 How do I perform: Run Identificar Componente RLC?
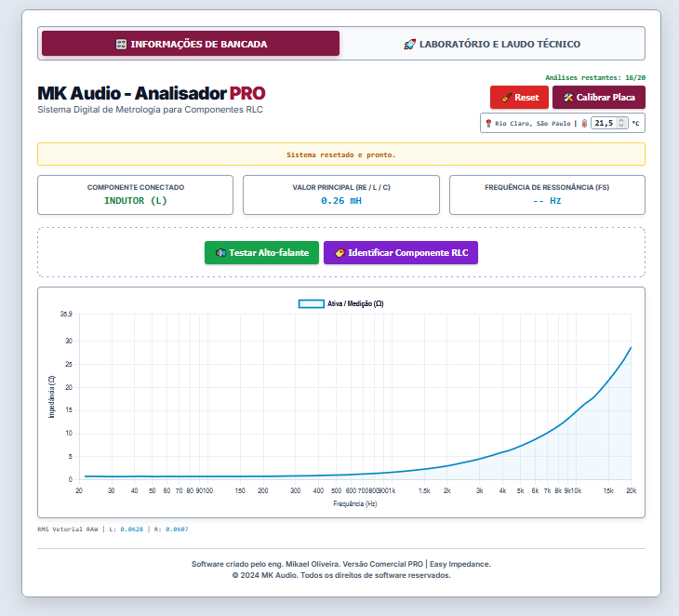click(401, 252)
